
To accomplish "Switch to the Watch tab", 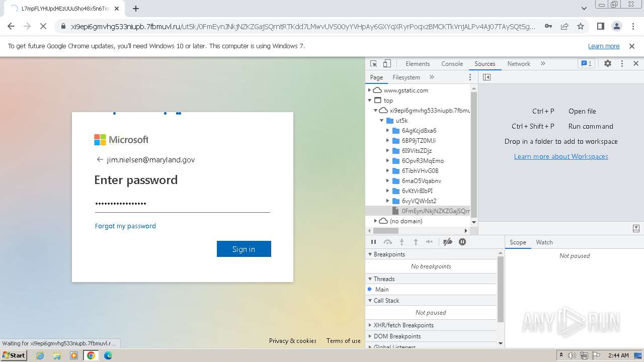I will pos(544,242).
